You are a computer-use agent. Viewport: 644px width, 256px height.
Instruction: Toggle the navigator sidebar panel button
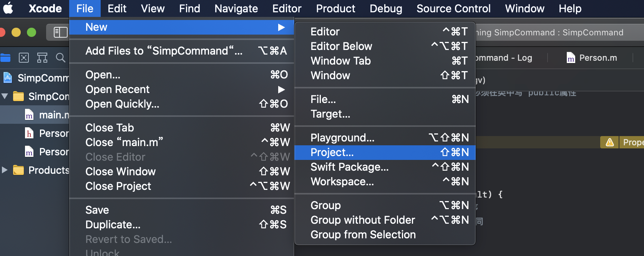[60, 32]
